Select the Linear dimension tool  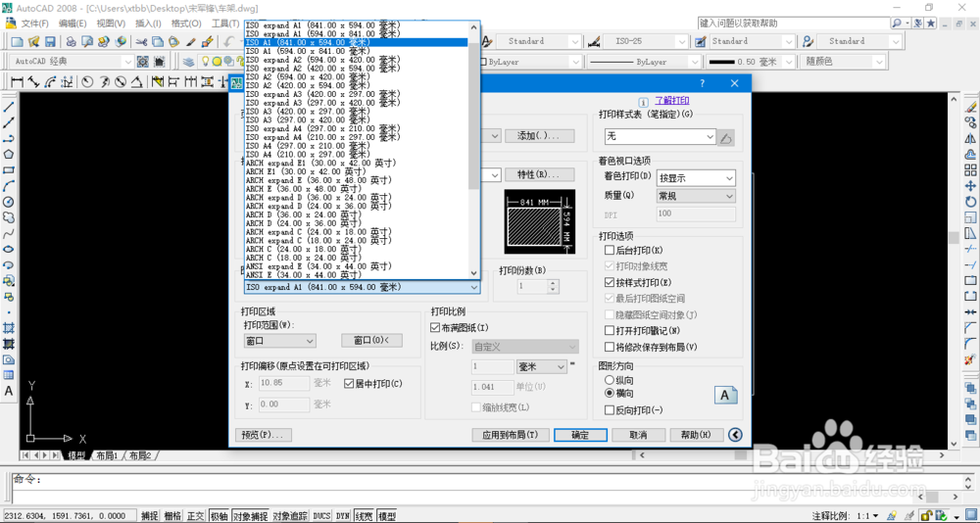(18, 82)
